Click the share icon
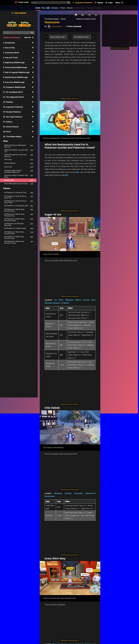Screen dimensions: 139x644 click(89, 14)
